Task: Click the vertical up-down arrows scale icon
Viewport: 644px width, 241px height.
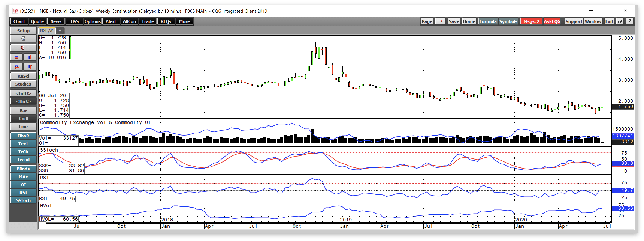Action: (x=30, y=57)
